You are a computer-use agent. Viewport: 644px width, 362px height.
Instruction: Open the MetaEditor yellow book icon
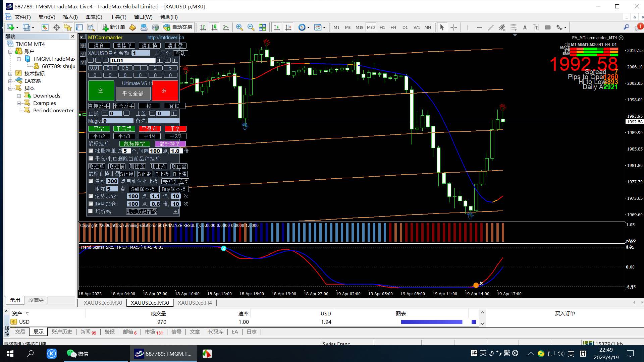[132, 27]
